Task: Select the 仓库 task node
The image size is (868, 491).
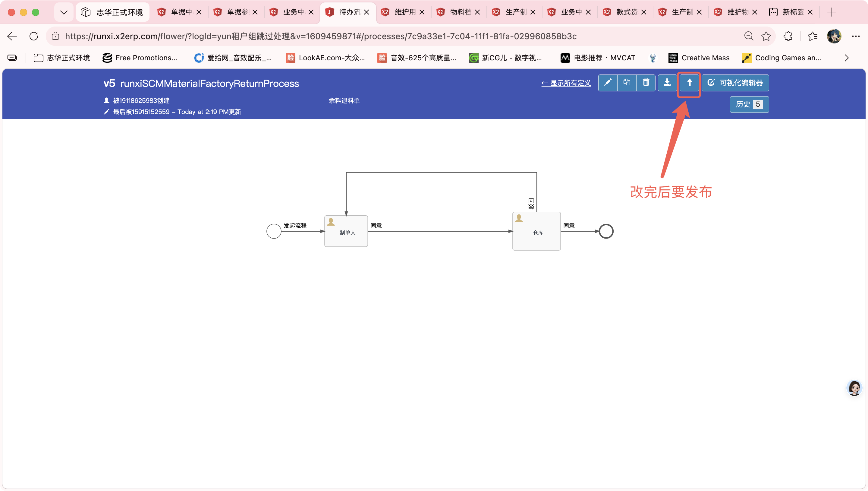Action: (x=536, y=231)
